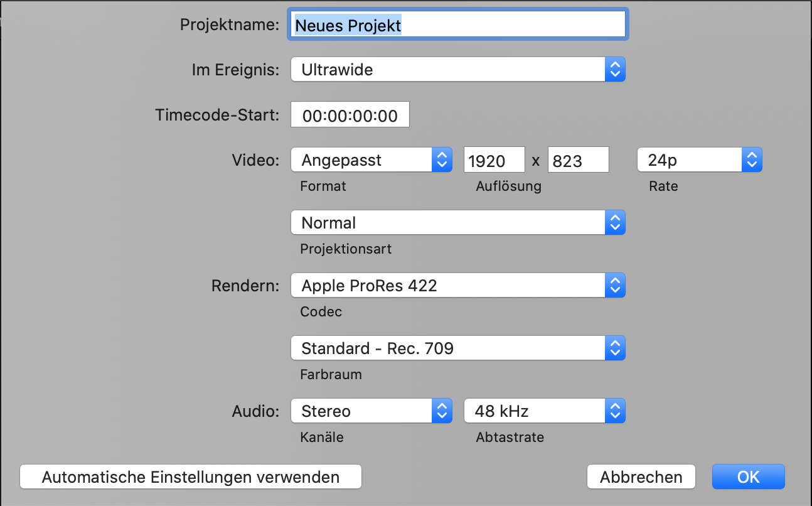Cancel the dialog with Abbrechen
The image size is (812, 506).
click(641, 477)
